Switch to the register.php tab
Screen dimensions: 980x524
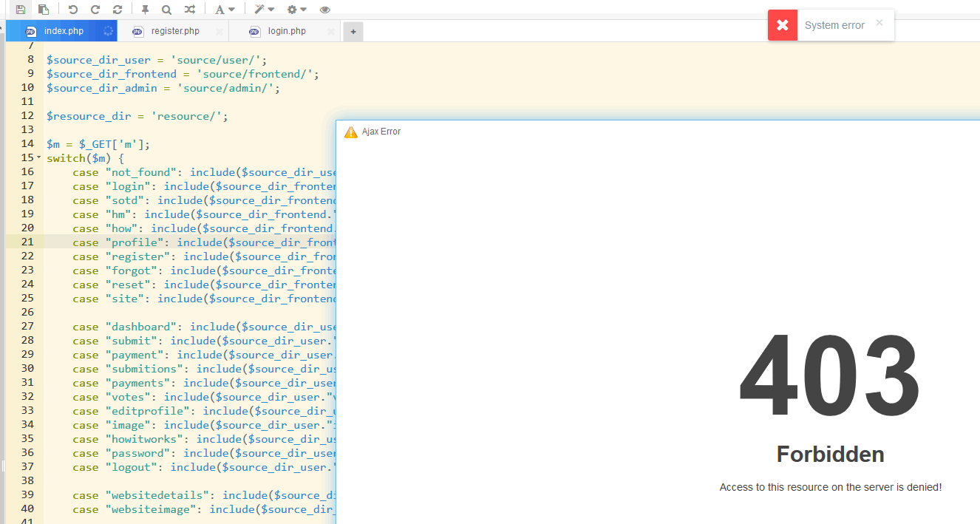175,31
